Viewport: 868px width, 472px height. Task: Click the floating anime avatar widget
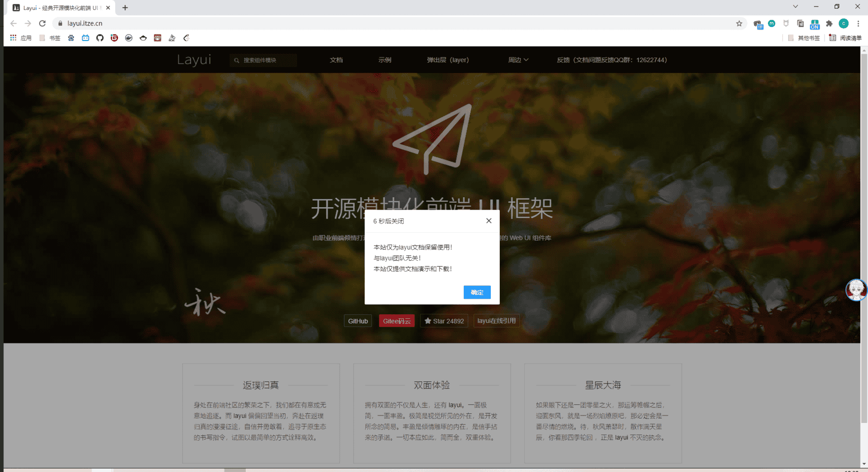855,290
